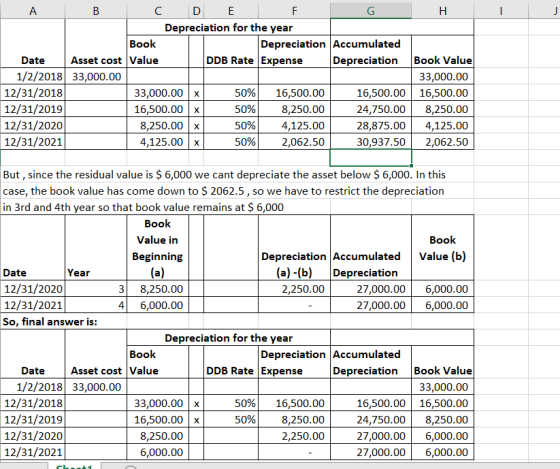
Task: Click column H header
Action: [x=442, y=11]
